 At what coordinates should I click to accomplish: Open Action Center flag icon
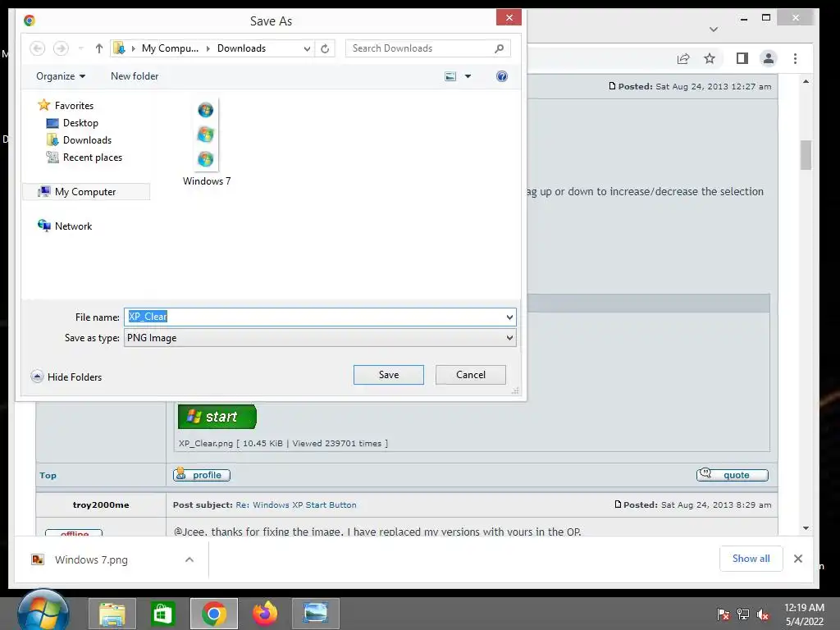coord(723,614)
